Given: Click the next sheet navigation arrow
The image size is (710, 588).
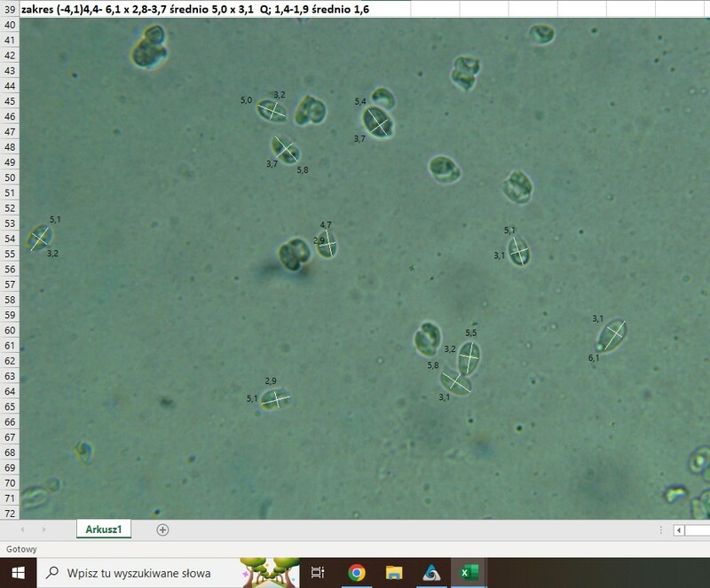Looking at the screenshot, I should (43, 529).
